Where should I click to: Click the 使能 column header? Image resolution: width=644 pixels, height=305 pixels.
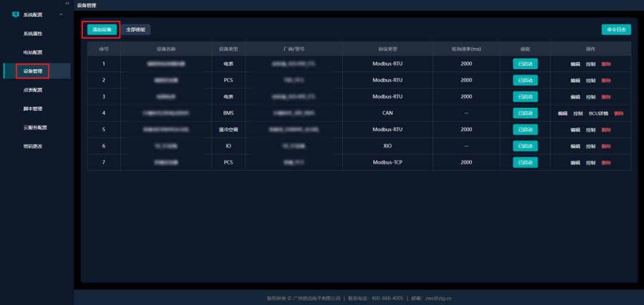point(525,49)
